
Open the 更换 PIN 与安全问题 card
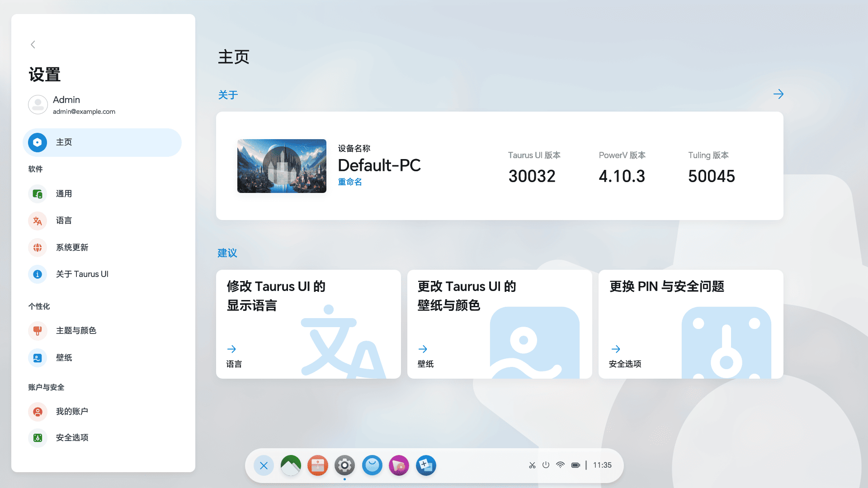[690, 324]
